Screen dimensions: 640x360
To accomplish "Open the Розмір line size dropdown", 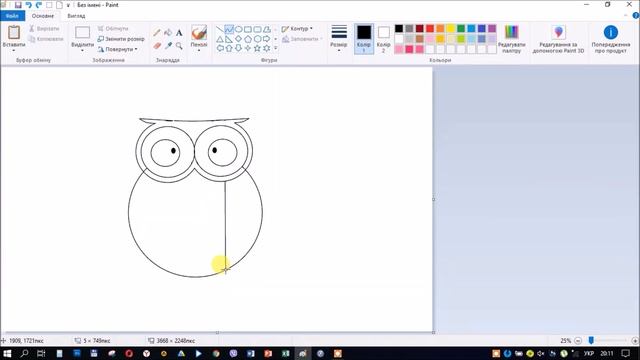I will tap(339, 39).
